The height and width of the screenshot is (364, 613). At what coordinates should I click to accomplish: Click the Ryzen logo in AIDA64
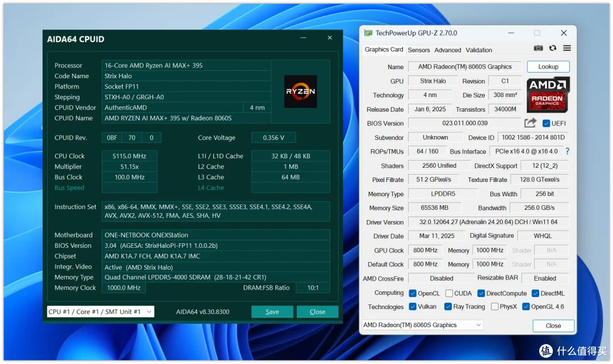pos(300,91)
